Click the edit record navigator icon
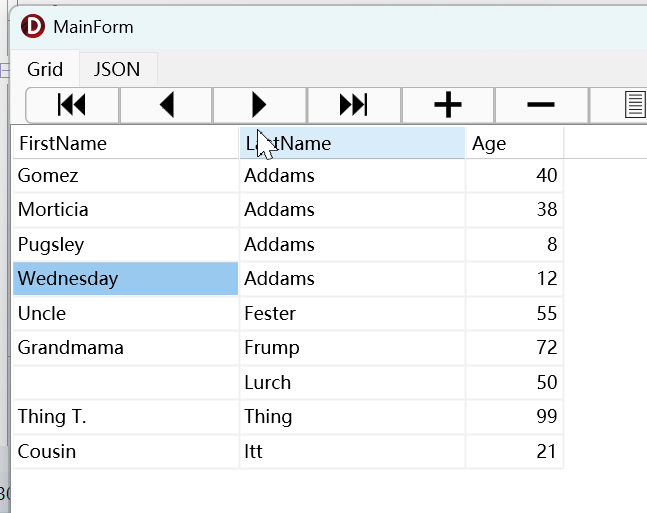The image size is (647, 513). [x=633, y=104]
